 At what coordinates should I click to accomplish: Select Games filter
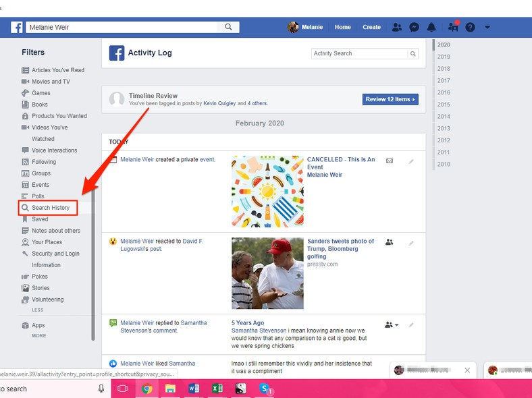click(36, 93)
